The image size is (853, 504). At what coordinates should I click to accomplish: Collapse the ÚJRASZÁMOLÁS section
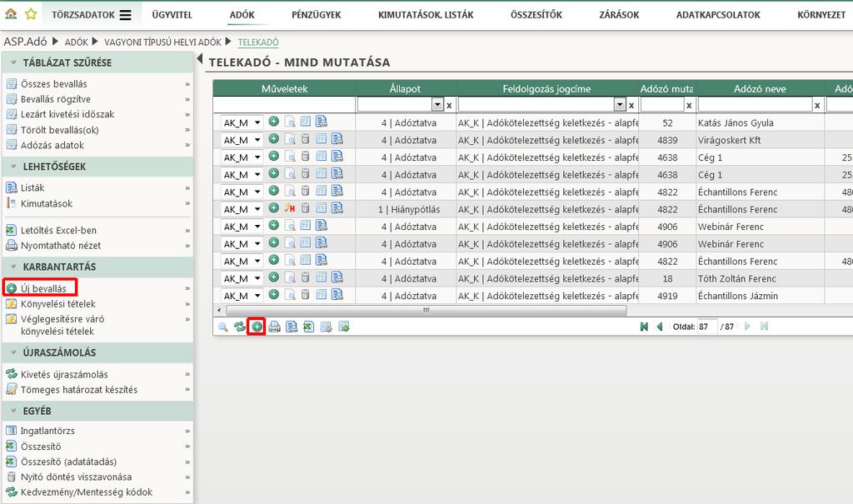pos(13,352)
